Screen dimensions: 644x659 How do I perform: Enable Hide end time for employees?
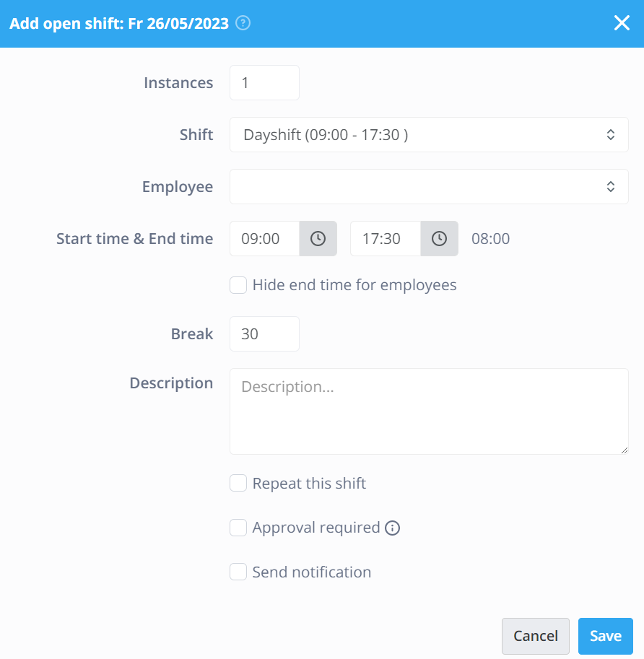[x=238, y=285]
